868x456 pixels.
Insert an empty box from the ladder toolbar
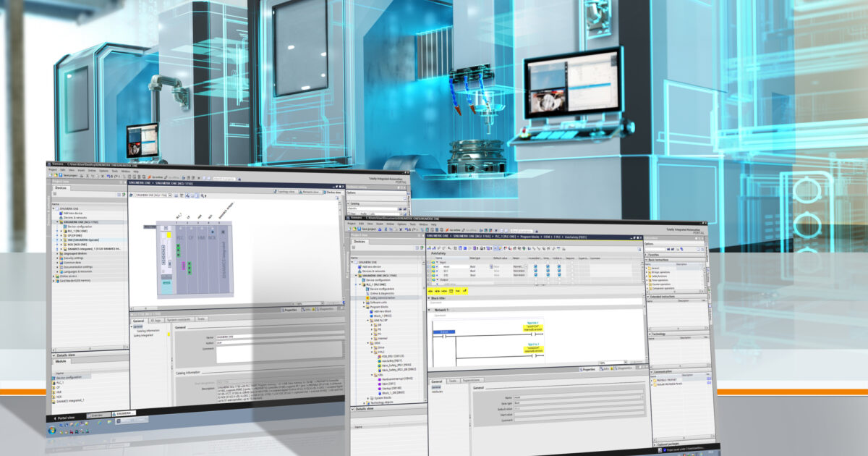click(x=451, y=291)
